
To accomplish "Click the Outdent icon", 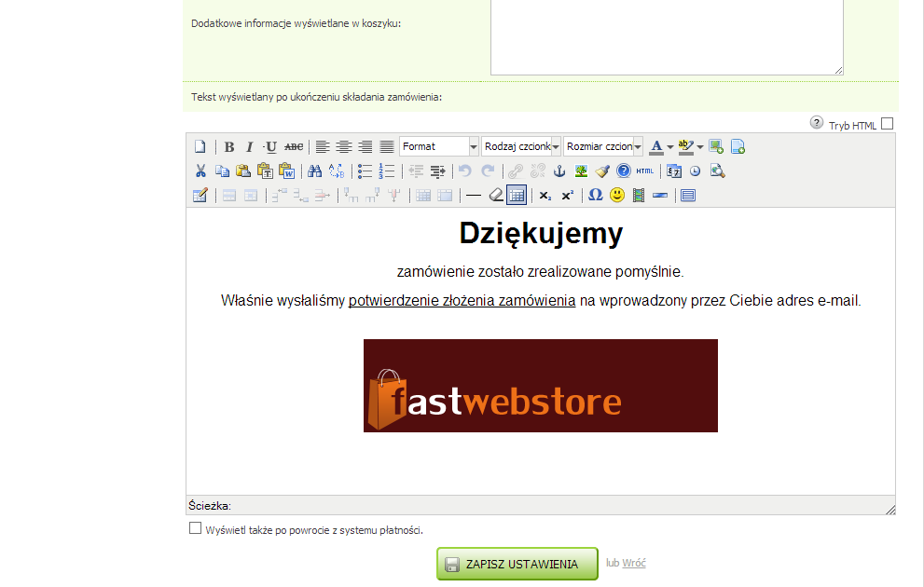I will pos(416,171).
